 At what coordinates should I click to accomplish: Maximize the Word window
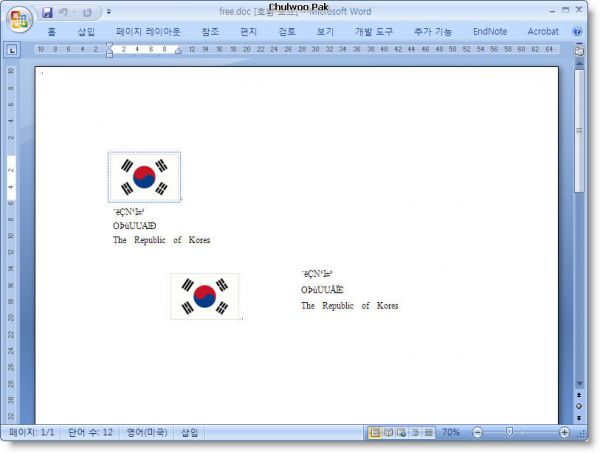(x=566, y=10)
